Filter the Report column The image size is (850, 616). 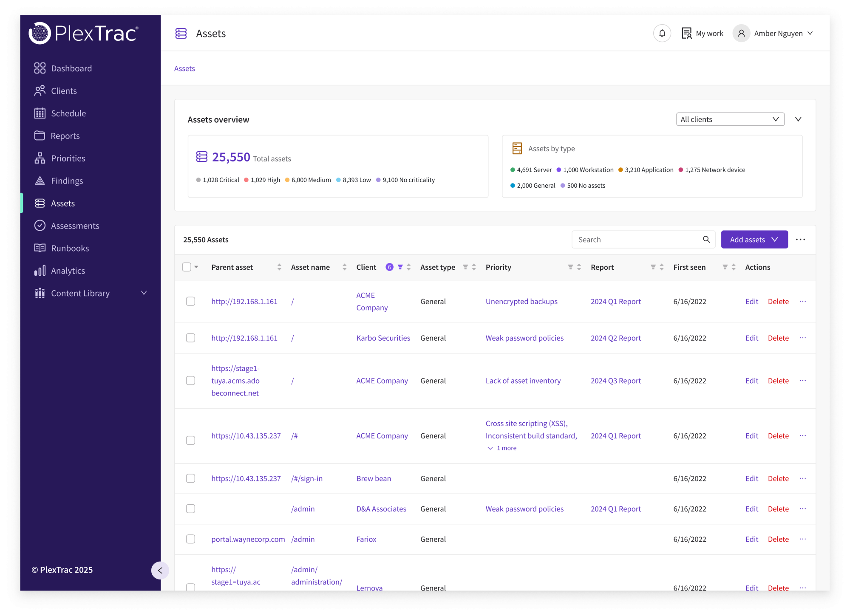click(x=653, y=267)
